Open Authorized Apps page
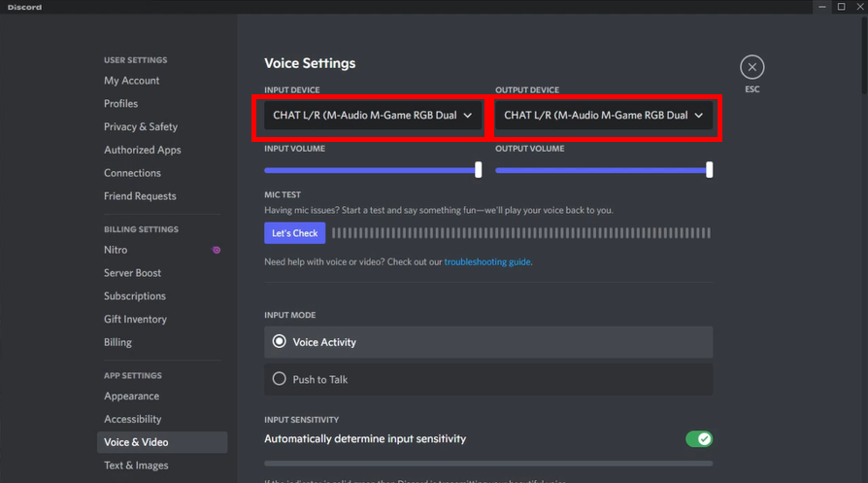The width and height of the screenshot is (868, 483). [143, 150]
